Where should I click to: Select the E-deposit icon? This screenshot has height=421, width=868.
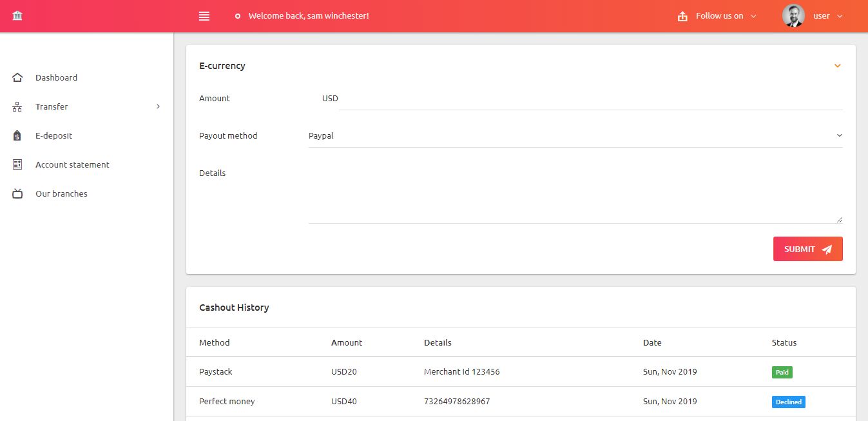[x=17, y=135]
